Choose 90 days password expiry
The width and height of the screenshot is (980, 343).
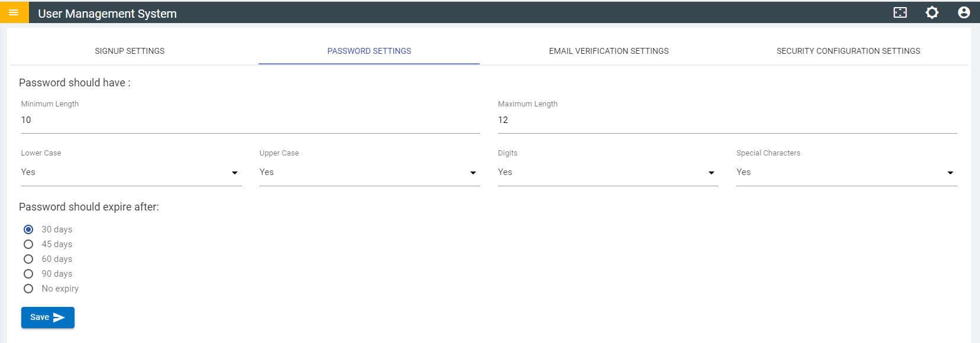tap(28, 274)
